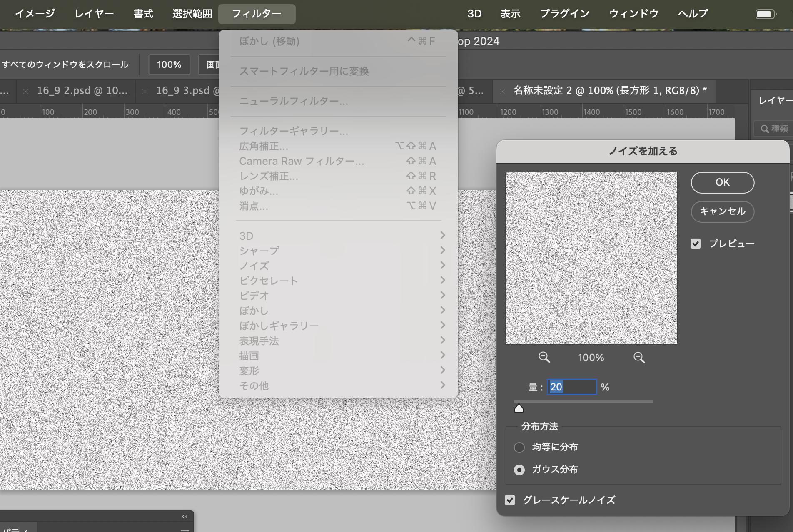
Task: Close the 16_9 3.psd document tab
Action: 145,92
